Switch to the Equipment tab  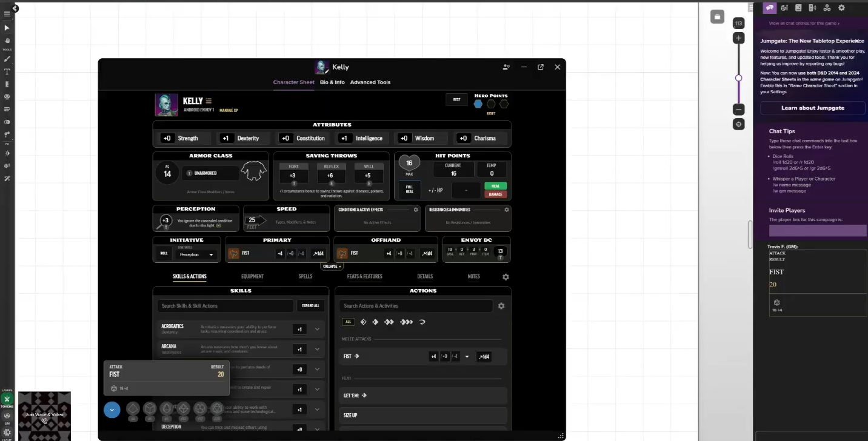point(252,276)
